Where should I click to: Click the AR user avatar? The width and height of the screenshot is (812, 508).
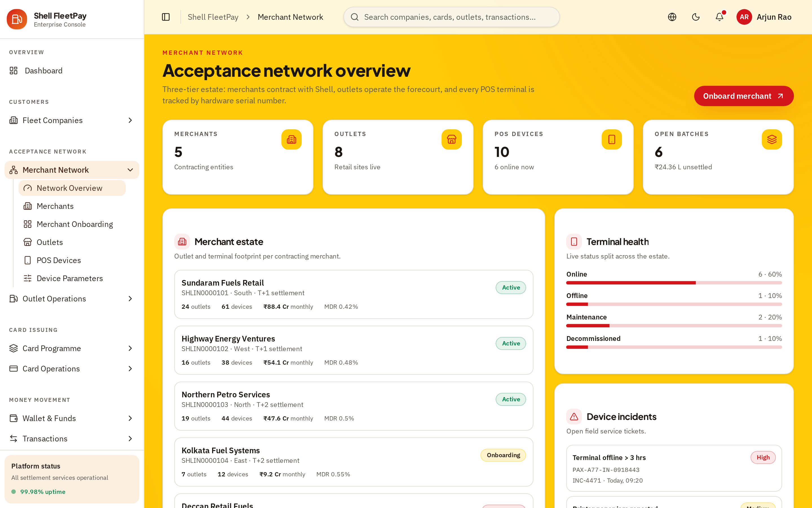pyautogui.click(x=744, y=17)
